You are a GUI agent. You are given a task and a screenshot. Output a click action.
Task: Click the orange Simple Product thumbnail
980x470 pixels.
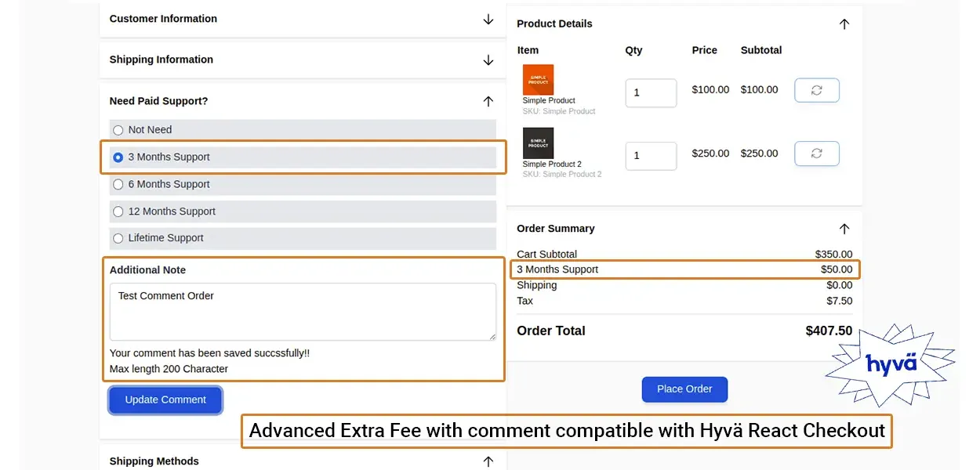click(538, 80)
